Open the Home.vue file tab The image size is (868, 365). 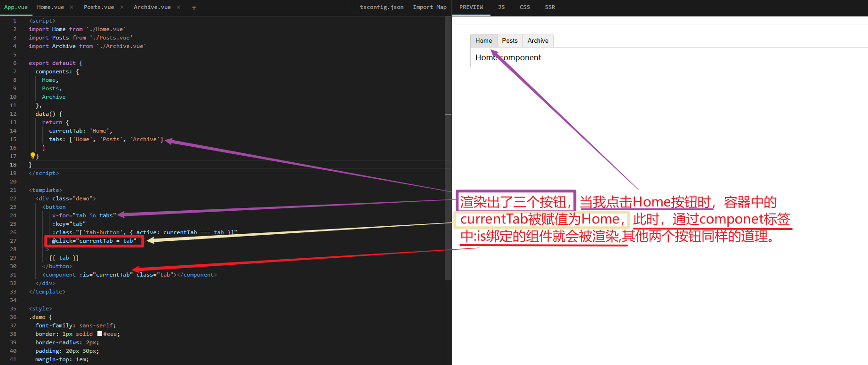coord(50,7)
